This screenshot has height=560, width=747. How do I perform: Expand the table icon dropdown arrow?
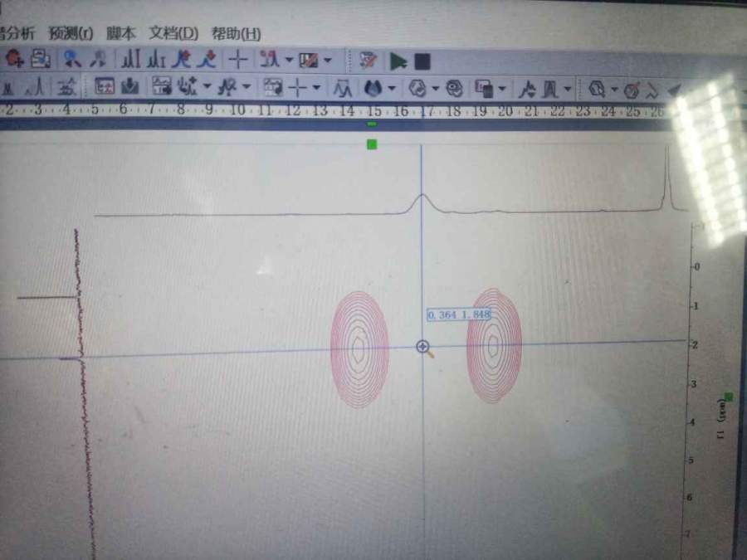click(x=327, y=61)
